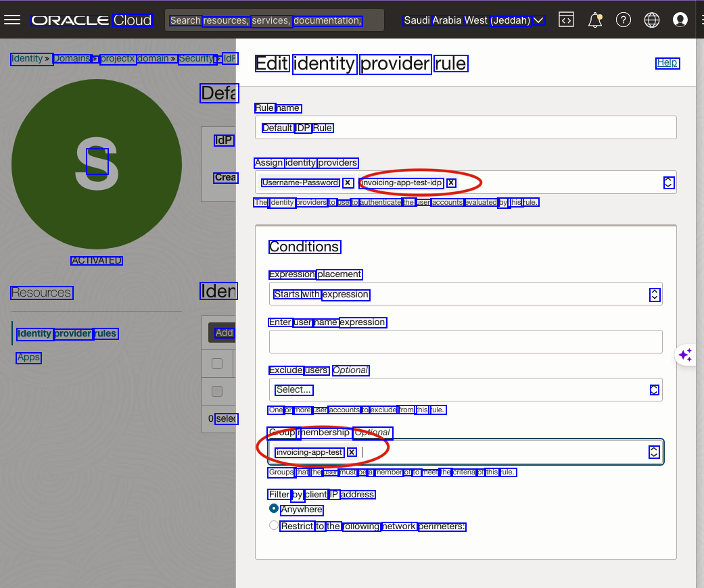Expand the Saudi Arabia West region selector
Viewport: 704px width, 588px height.
(x=473, y=20)
